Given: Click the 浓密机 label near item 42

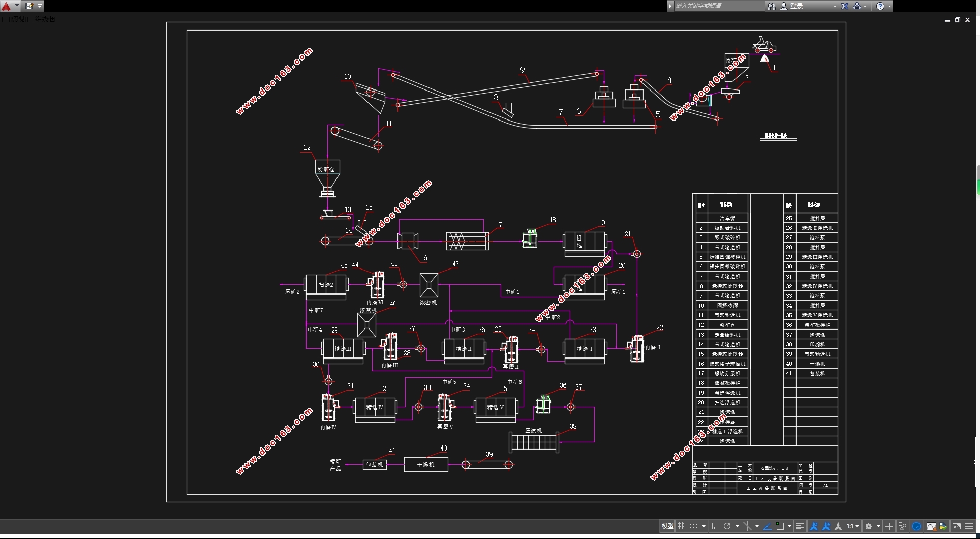Looking at the screenshot, I should pyautogui.click(x=428, y=303).
